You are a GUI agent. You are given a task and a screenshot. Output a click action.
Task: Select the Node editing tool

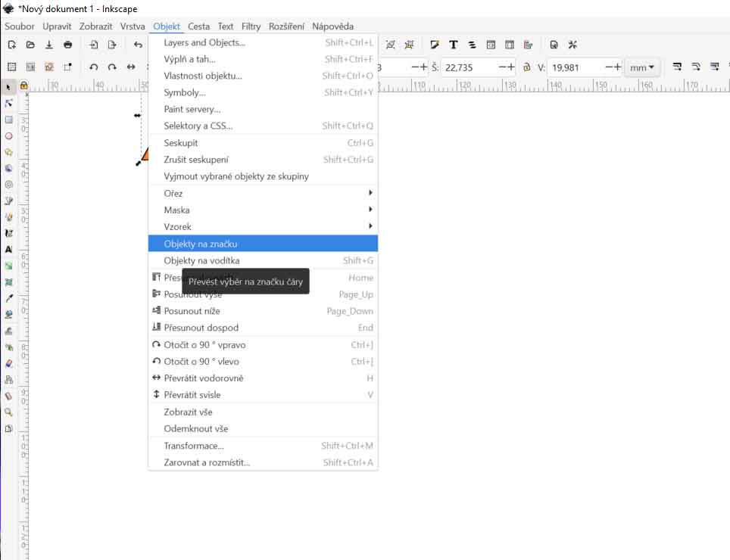(x=9, y=103)
